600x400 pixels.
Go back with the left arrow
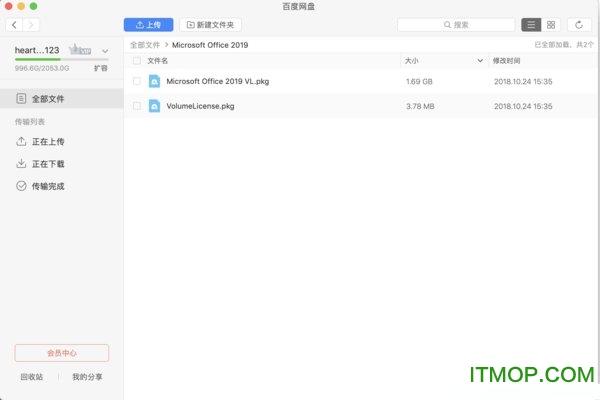click(14, 25)
